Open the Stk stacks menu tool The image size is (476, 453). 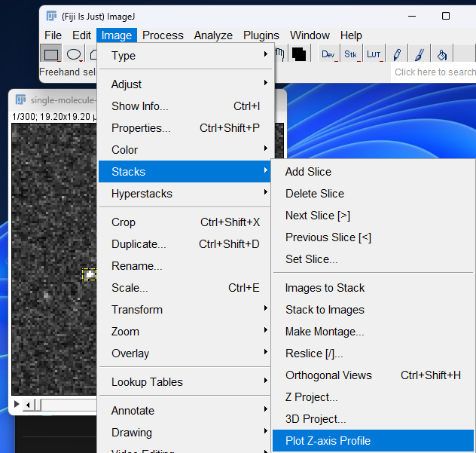click(x=351, y=54)
